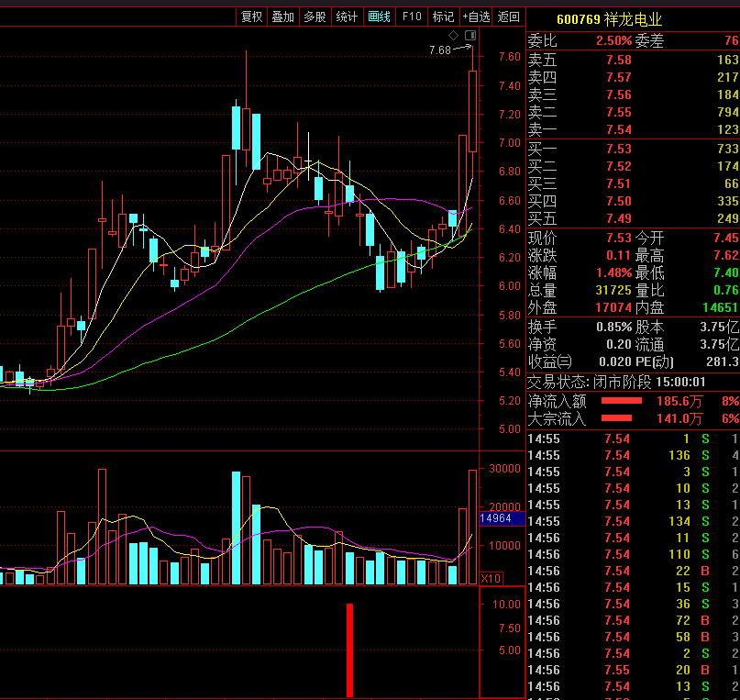Click the 141.0万 block inflow amount
This screenshot has height=700, width=740.
tap(679, 418)
